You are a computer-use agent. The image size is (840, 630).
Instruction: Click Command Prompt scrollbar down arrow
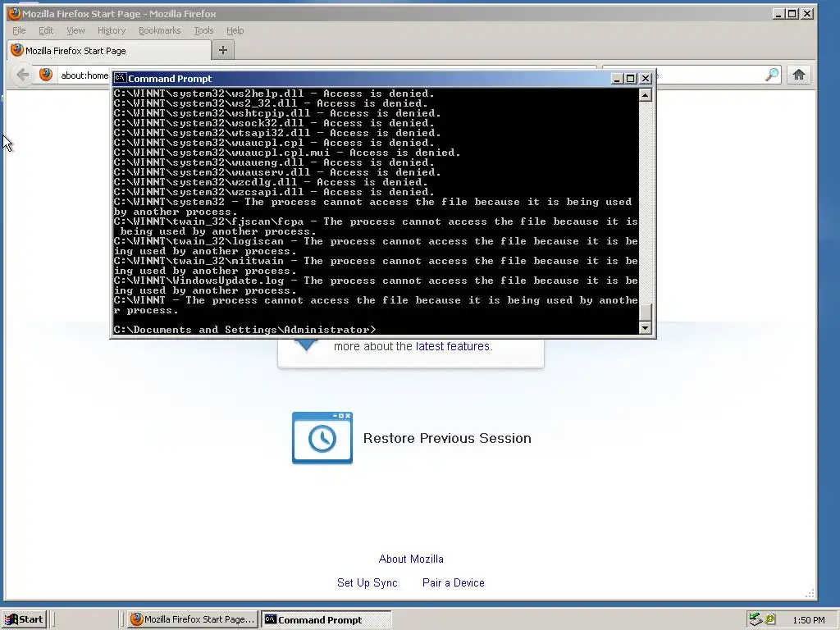click(x=645, y=327)
